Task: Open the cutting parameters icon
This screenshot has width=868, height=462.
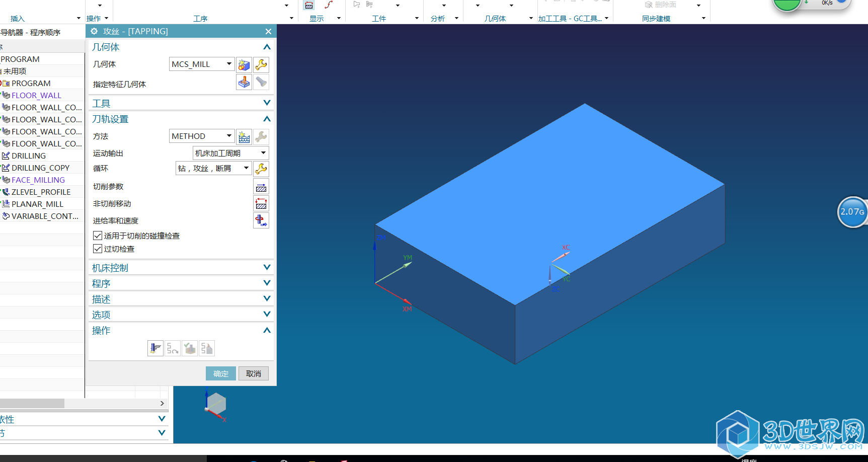Action: click(x=261, y=187)
